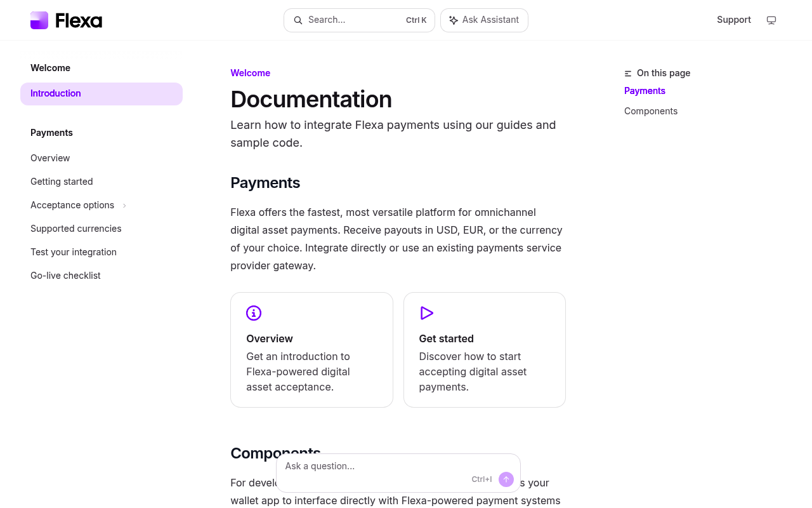This screenshot has width=812, height=508.
Task: Click the sparkle icon on Ask Assistant
Action: (x=454, y=20)
